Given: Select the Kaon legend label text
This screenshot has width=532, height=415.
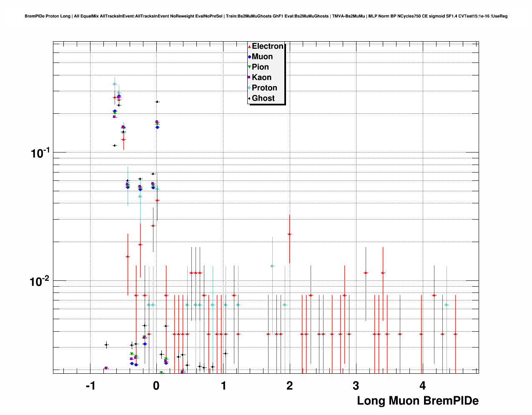Looking at the screenshot, I should tap(261, 77).
